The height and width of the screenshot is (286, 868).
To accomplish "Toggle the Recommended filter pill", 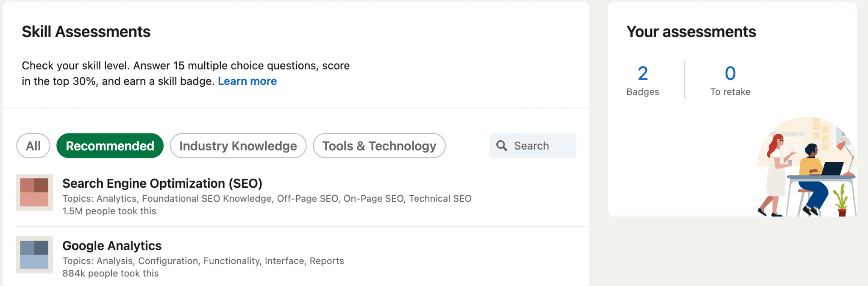I will [110, 146].
